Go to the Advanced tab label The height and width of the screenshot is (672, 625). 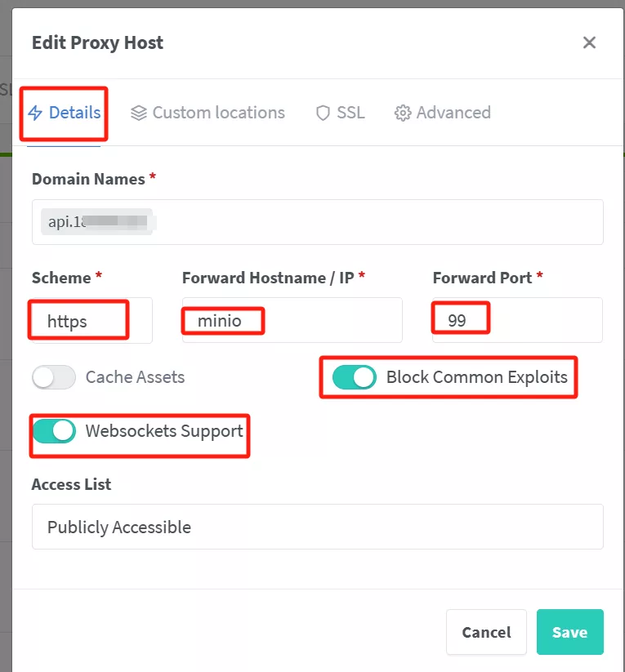point(453,113)
